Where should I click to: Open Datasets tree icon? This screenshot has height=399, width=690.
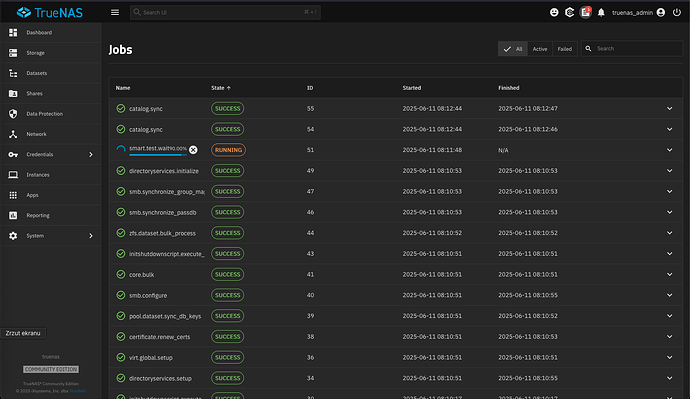click(x=13, y=73)
